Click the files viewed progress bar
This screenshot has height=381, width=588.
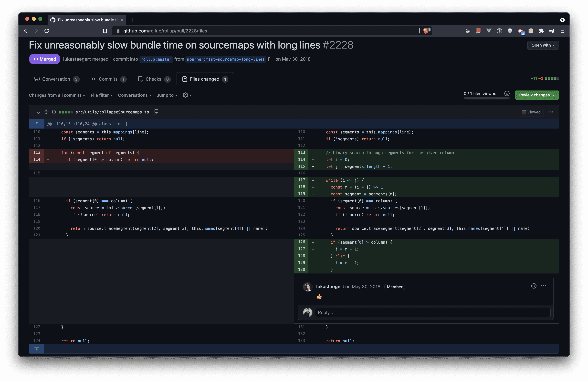click(486, 98)
